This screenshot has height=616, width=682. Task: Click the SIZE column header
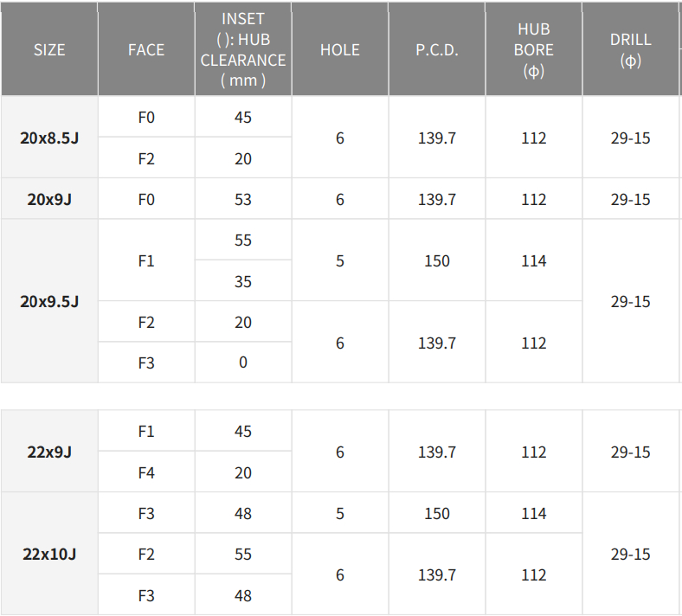pyautogui.click(x=49, y=49)
